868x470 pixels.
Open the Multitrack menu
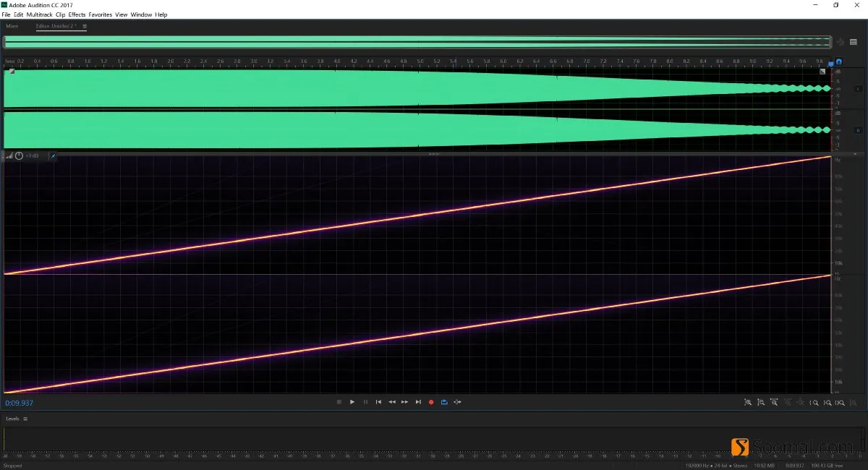(x=40, y=14)
